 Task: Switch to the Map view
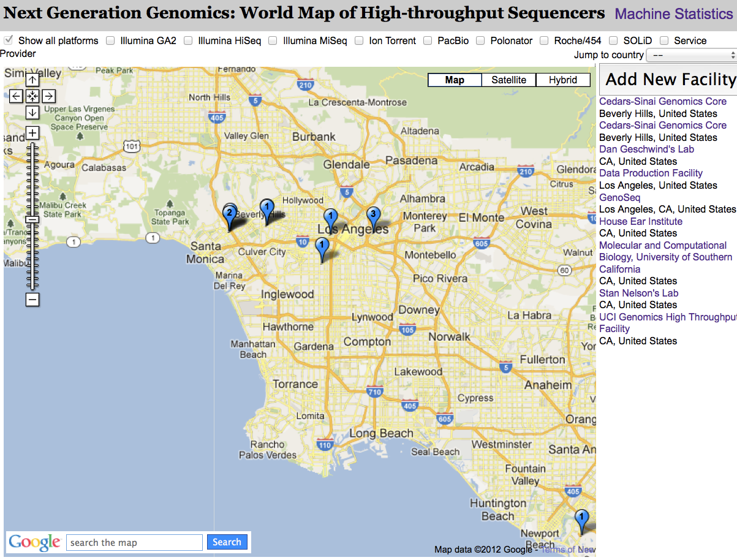(455, 80)
